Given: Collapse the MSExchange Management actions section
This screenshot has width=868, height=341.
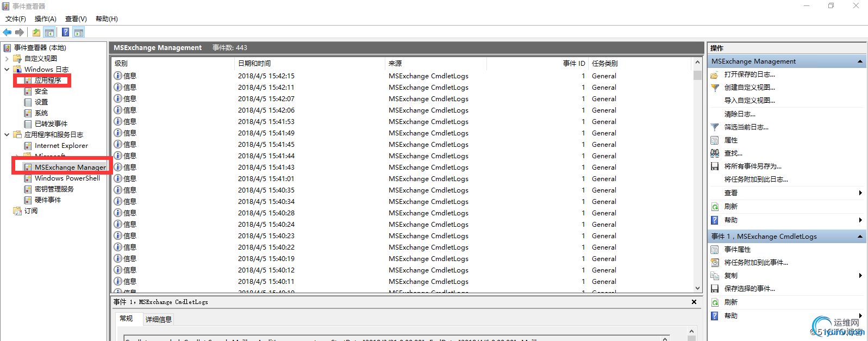Looking at the screenshot, I should (x=860, y=61).
